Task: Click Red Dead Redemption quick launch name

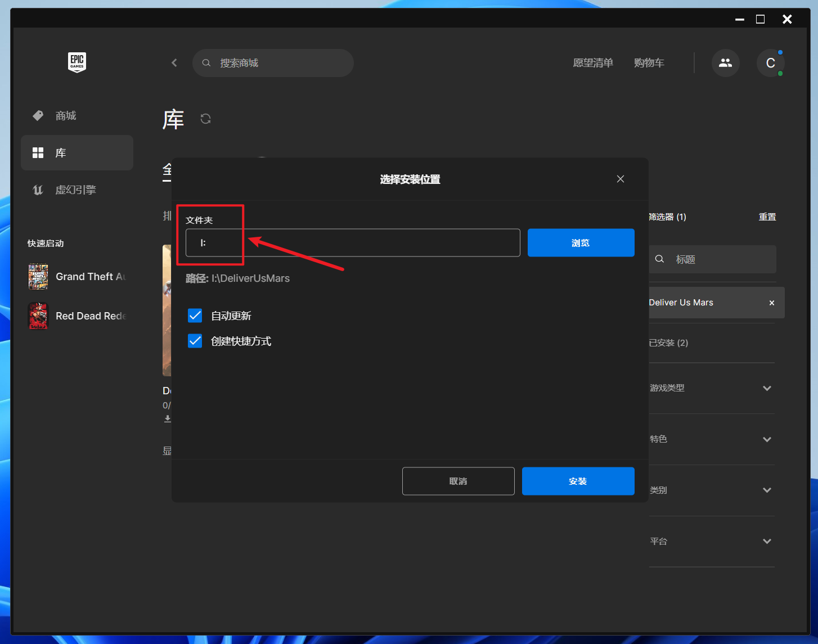Action: coord(91,316)
